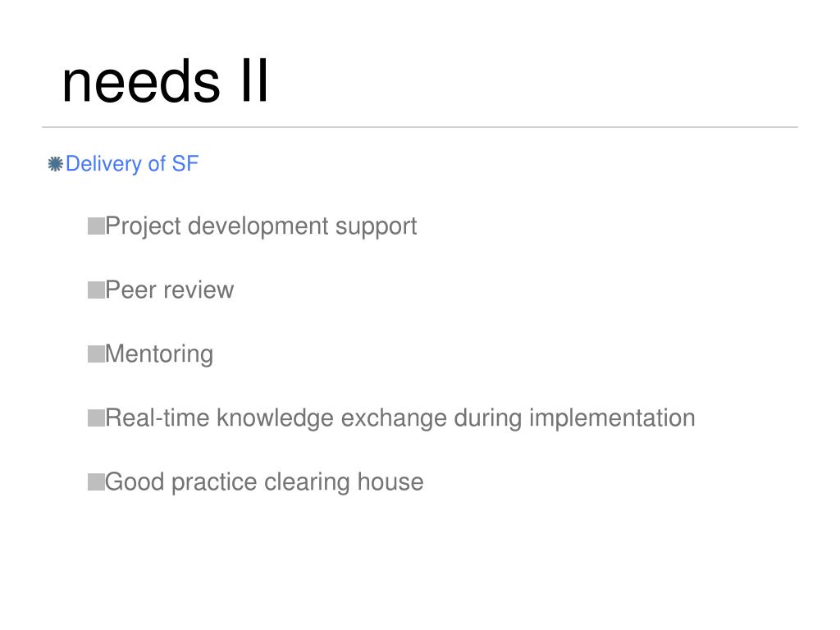Select the Good practice clearing house text
Viewport: 840px width, 630px height.
click(x=264, y=482)
